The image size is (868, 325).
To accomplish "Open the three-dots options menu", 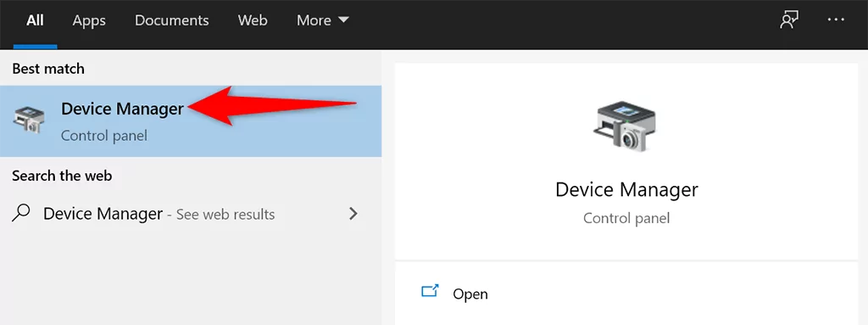I will tap(836, 20).
